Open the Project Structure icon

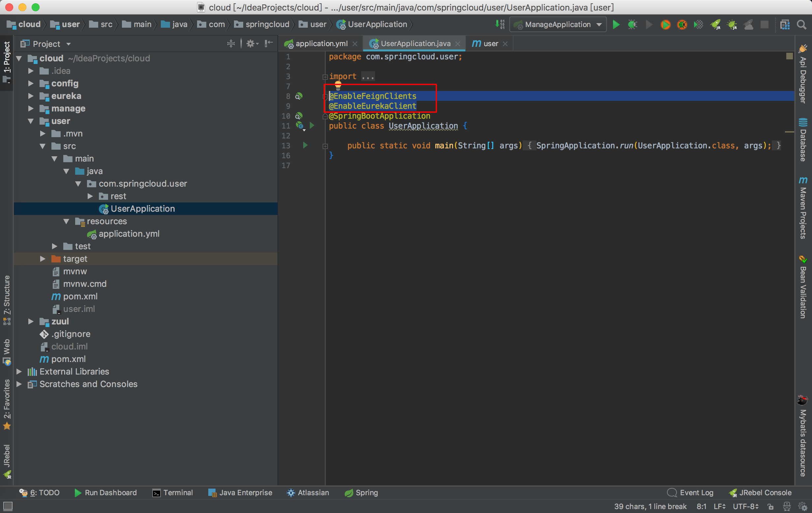(x=785, y=25)
